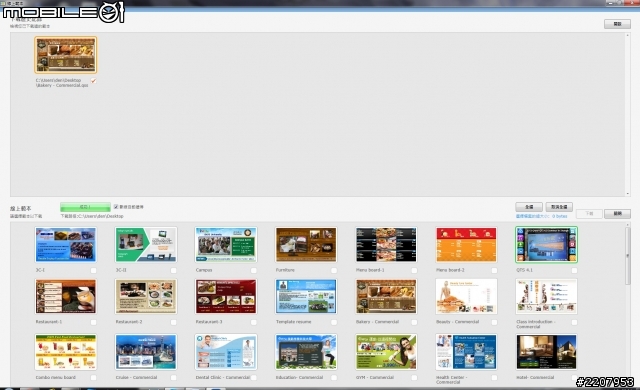Select the downloaded bakery template thumbnail in top panel
The height and width of the screenshot is (390, 640).
[x=66, y=55]
